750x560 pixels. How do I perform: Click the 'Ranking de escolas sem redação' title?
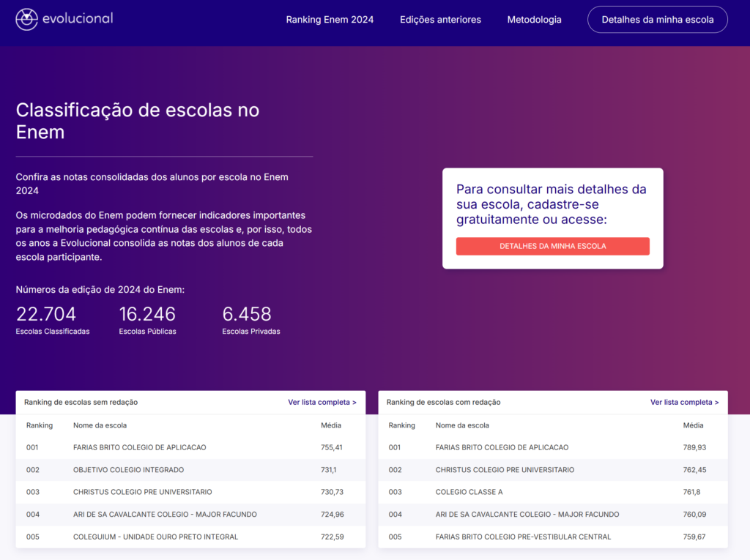click(x=81, y=402)
